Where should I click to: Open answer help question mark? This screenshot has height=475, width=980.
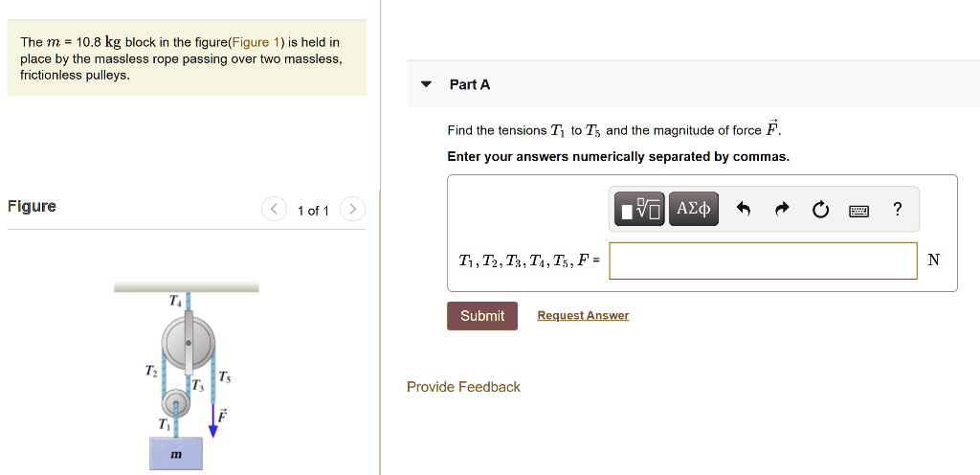pyautogui.click(x=896, y=209)
